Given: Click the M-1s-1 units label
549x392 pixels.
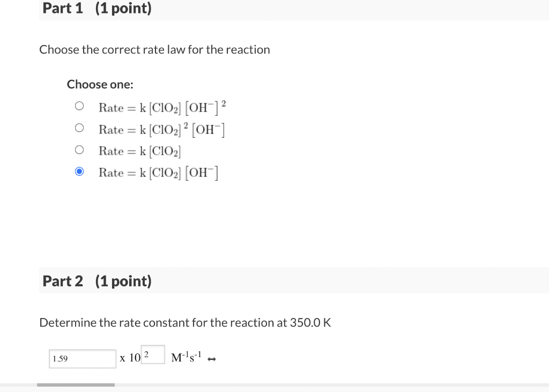Looking at the screenshot, I should [x=186, y=358].
